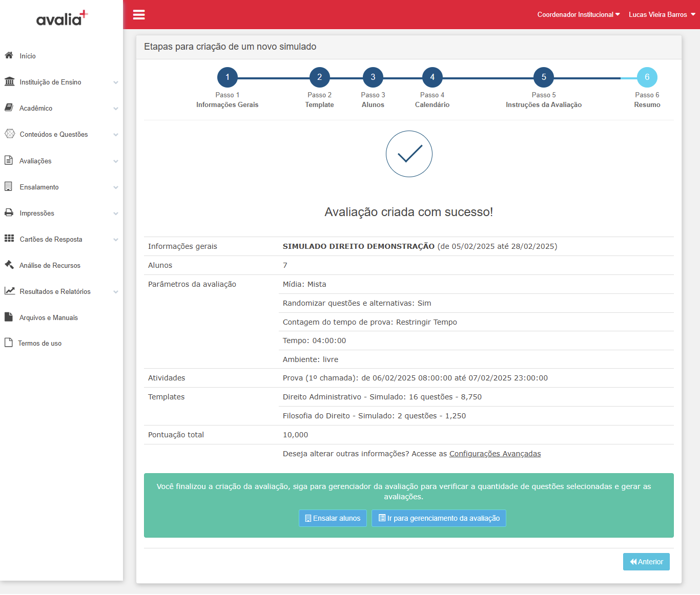Screen dimensions: 700x595
Task: Expand Ensalamento submenu chevron
Action: point(116,187)
